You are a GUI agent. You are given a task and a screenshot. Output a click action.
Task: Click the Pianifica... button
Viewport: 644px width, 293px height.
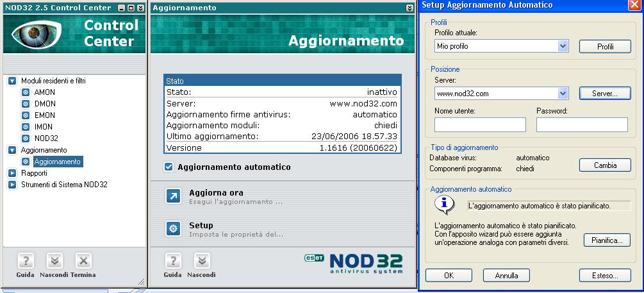pos(607,240)
